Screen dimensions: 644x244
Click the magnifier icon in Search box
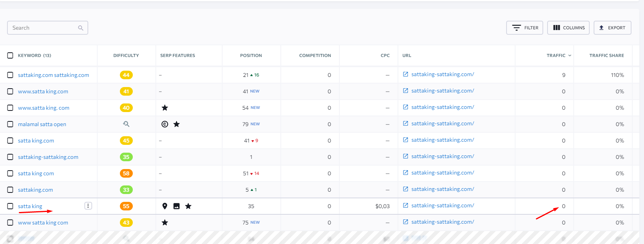[81, 28]
